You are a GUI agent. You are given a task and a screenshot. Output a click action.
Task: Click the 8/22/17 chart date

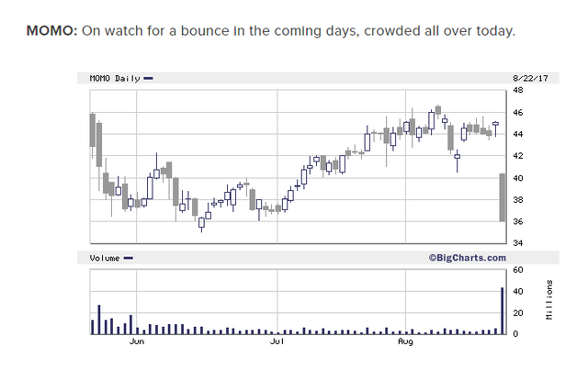[x=530, y=78]
